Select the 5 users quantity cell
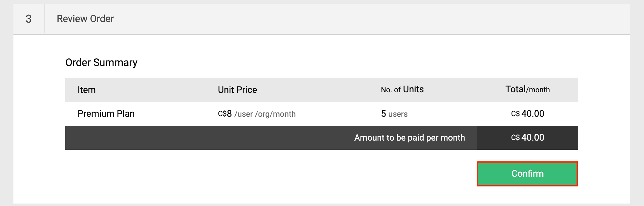 click(394, 114)
